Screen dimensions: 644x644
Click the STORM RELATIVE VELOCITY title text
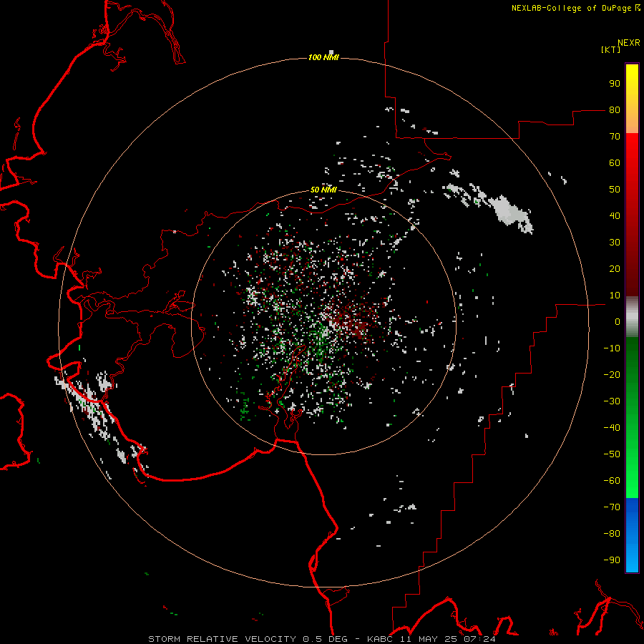tap(222, 639)
